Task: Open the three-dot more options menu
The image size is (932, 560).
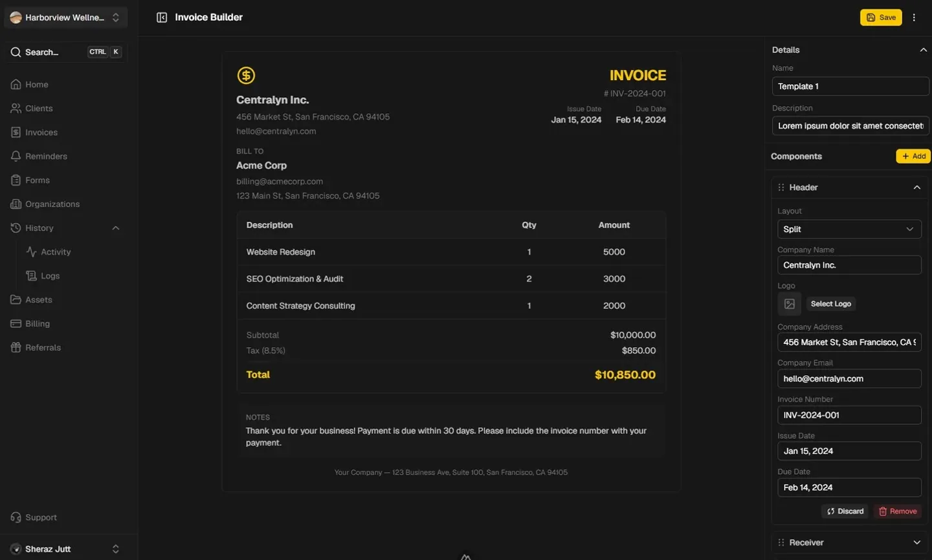Action: [914, 17]
